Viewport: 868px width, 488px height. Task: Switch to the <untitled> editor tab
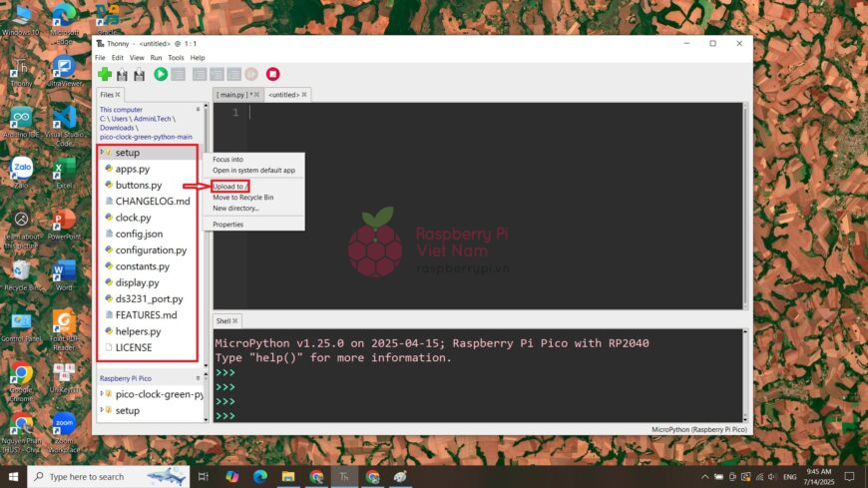click(283, 95)
